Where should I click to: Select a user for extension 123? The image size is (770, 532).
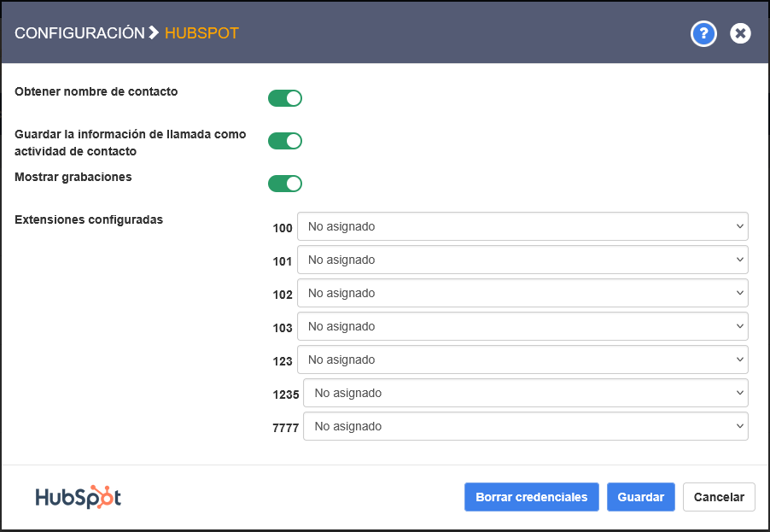522,360
